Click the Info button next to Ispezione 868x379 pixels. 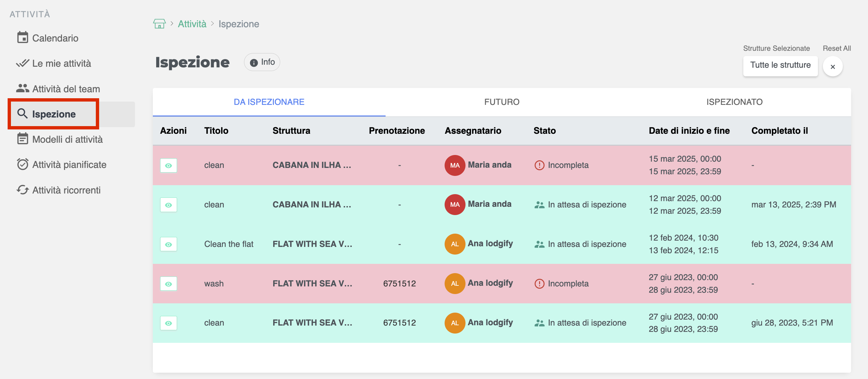tap(262, 62)
